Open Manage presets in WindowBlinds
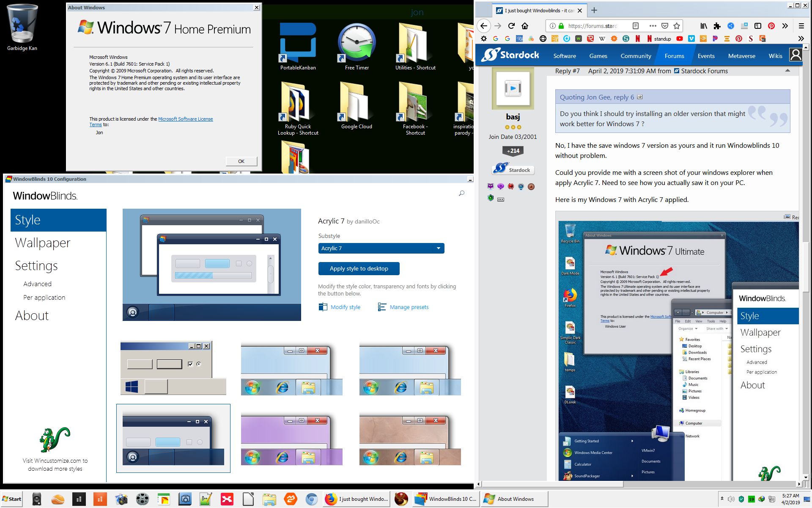The image size is (812, 508). (x=403, y=307)
